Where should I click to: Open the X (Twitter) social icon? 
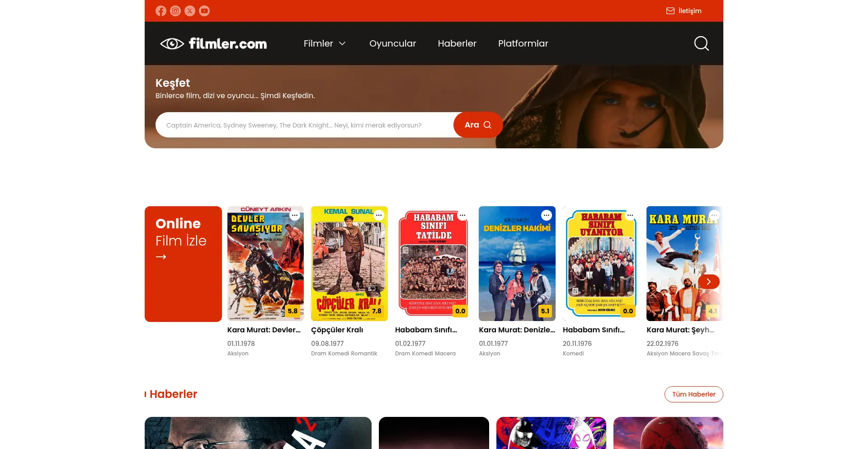click(x=190, y=11)
